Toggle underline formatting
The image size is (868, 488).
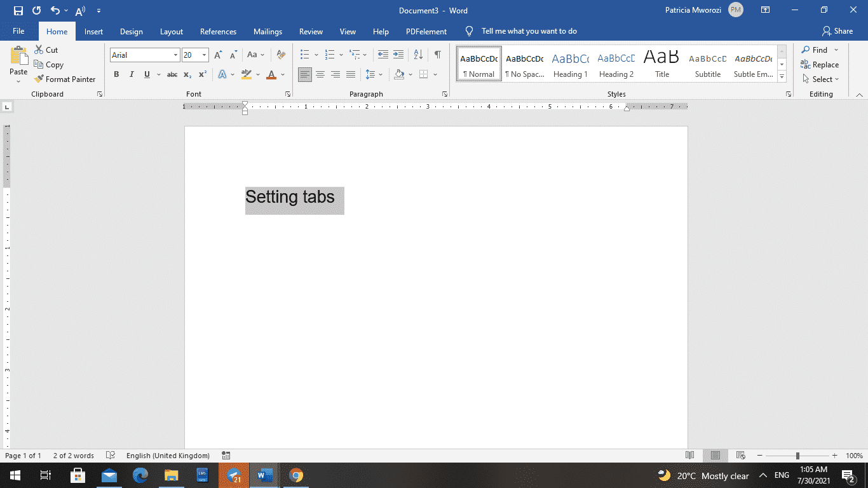(x=147, y=74)
